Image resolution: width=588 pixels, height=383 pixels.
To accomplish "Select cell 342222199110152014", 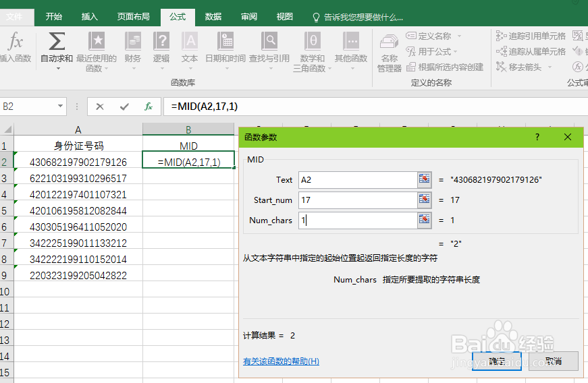I will (78, 259).
